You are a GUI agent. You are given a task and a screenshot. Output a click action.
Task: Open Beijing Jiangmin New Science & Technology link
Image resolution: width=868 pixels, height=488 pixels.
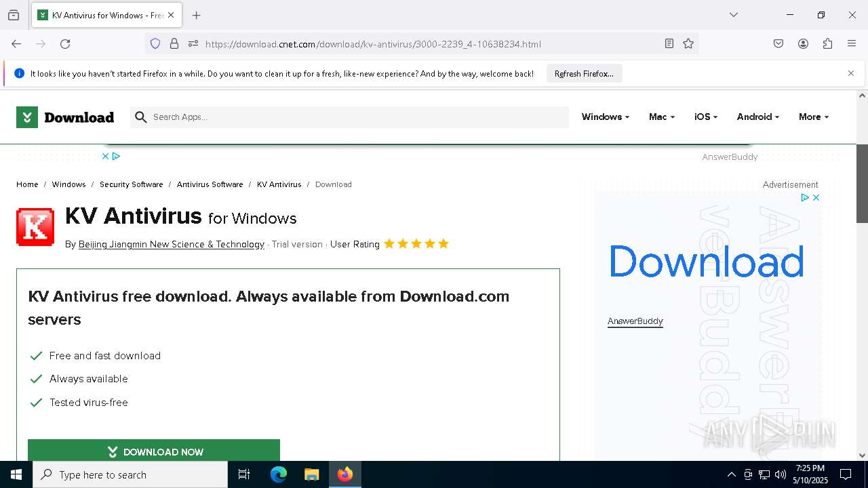(171, 244)
